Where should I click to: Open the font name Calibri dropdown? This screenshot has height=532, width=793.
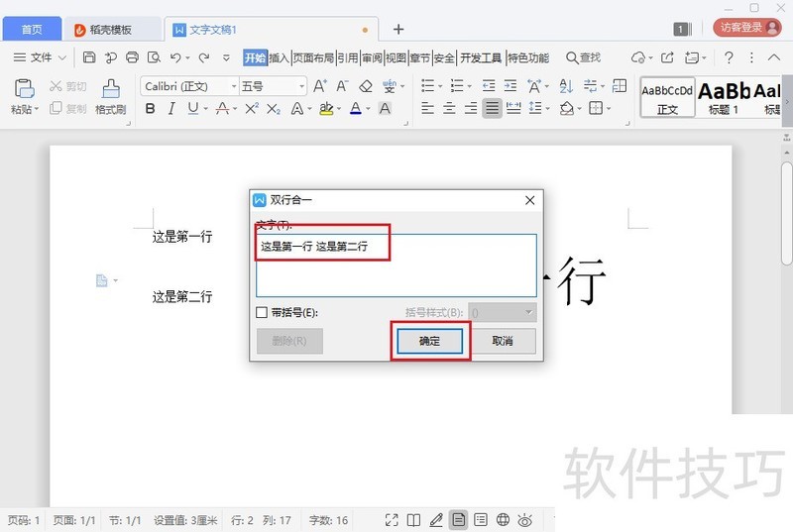[x=234, y=86]
